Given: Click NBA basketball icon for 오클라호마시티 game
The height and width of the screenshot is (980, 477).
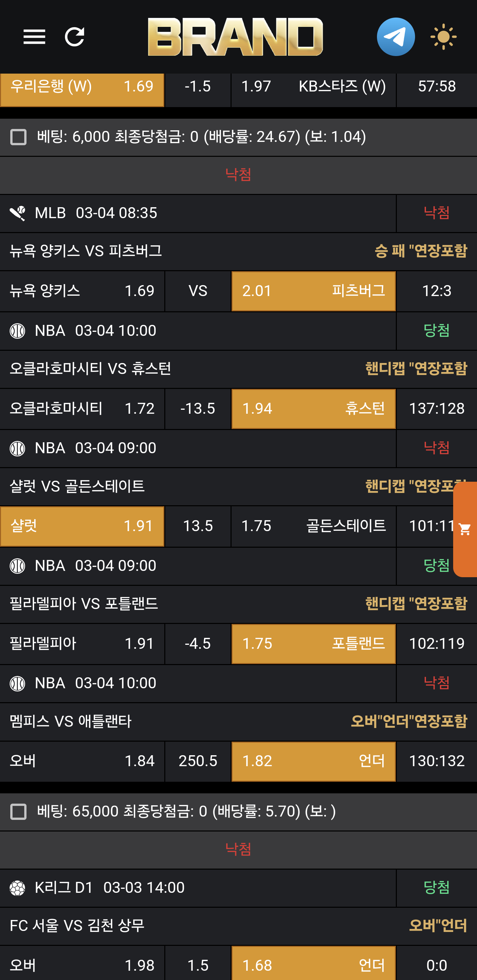Looking at the screenshot, I should click(18, 331).
